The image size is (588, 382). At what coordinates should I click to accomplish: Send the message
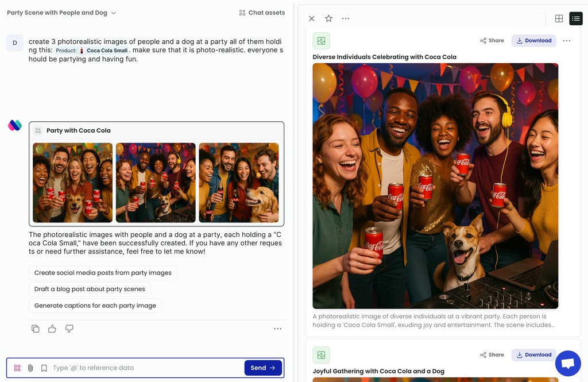pyautogui.click(x=263, y=368)
